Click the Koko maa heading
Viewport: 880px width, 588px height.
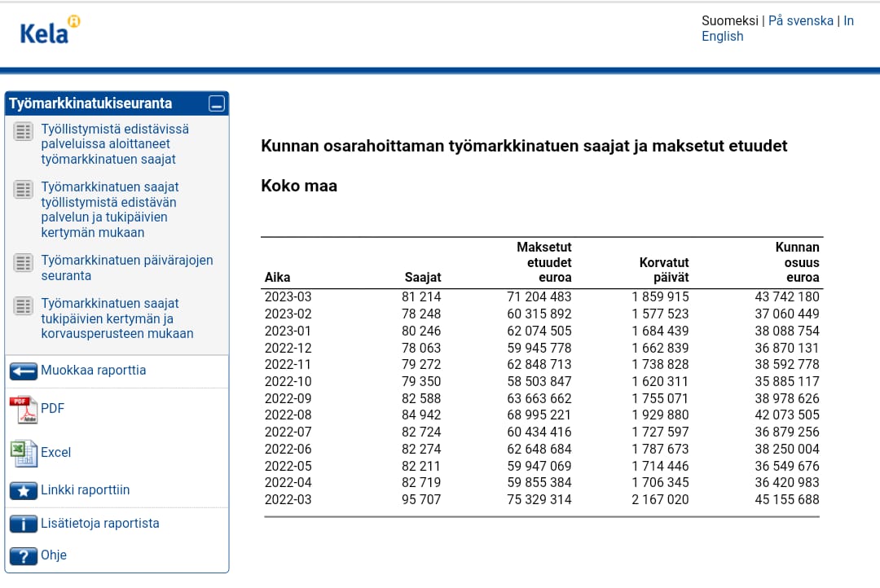pos(299,186)
